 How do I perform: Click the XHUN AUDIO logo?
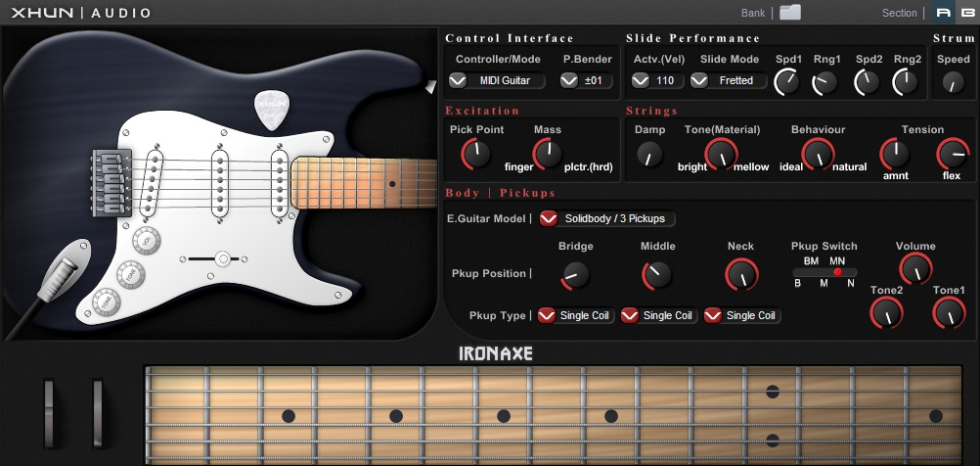[80, 13]
